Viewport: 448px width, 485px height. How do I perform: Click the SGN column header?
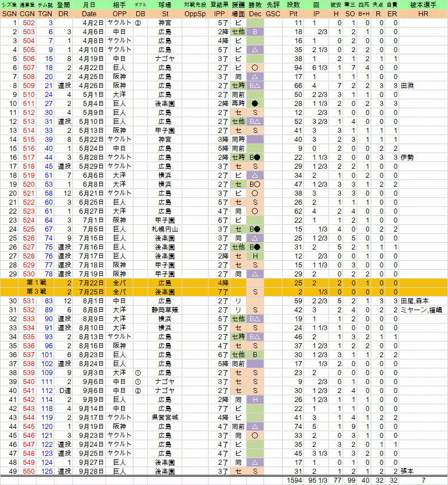click(10, 14)
